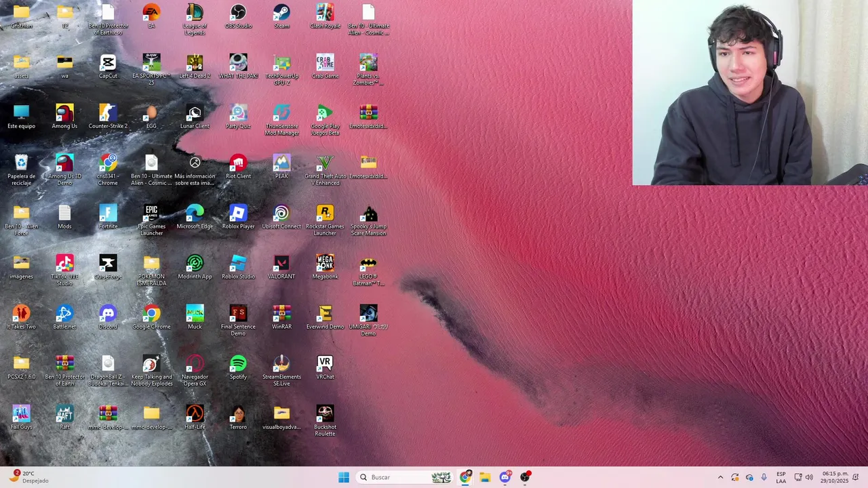This screenshot has height=488, width=868.
Task: Select Spooky's Jump Scare Mansion icon
Action: click(x=368, y=220)
